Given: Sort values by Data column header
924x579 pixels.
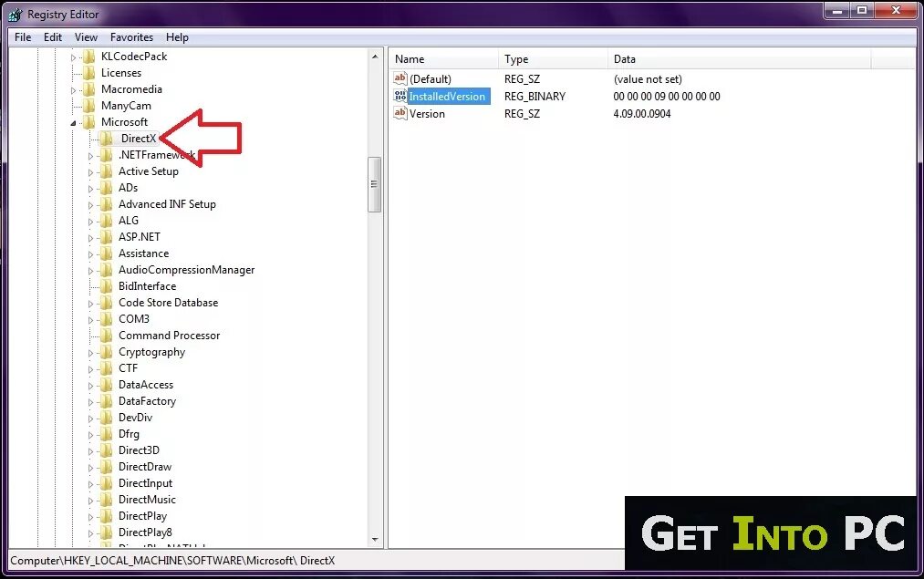Looking at the screenshot, I should [739, 59].
